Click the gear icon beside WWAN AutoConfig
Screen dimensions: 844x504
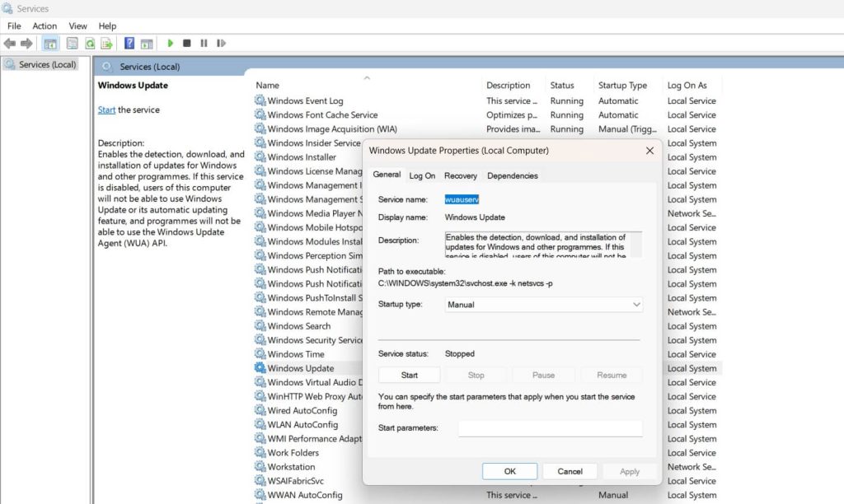click(x=260, y=494)
